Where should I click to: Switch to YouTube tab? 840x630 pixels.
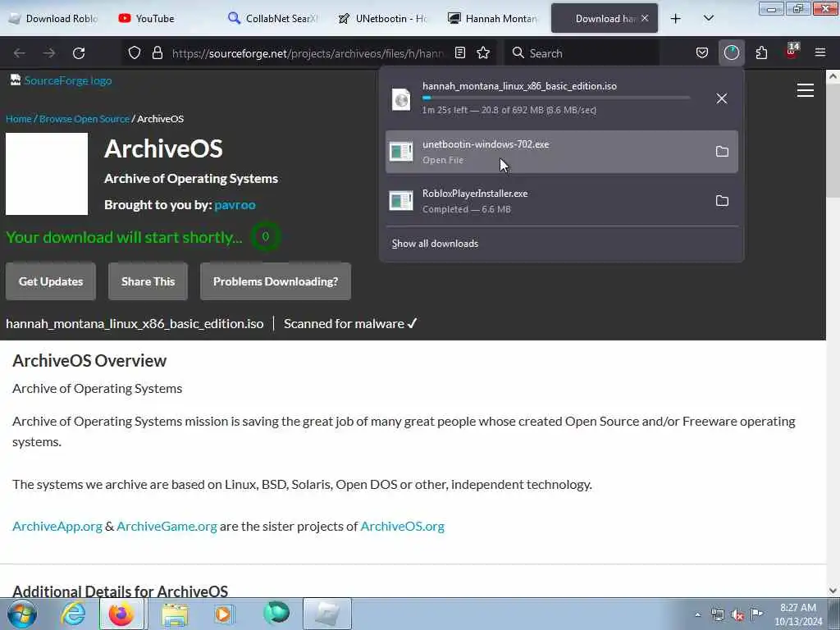click(163, 19)
